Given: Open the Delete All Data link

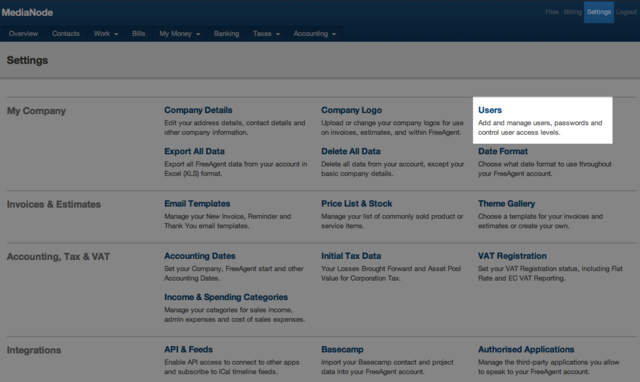Looking at the screenshot, I should tap(351, 151).
